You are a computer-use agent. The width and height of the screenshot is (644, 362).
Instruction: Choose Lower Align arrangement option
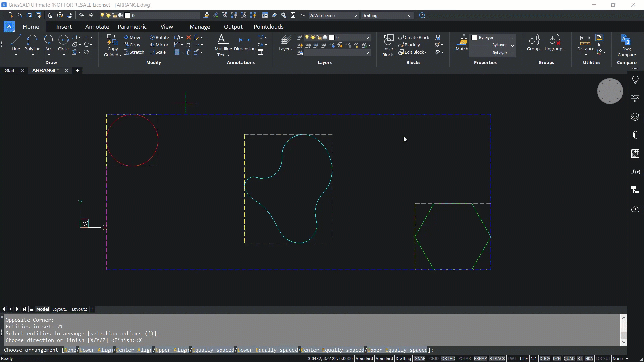[x=96, y=350]
